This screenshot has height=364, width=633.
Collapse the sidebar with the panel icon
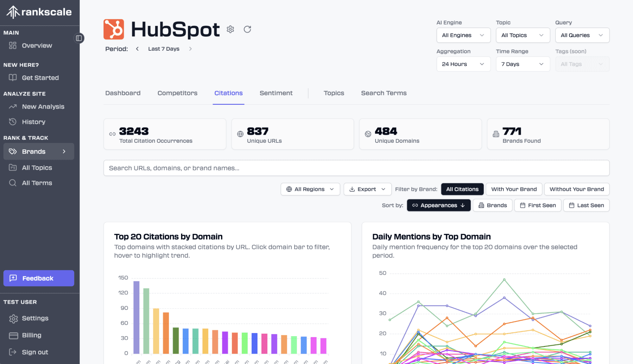click(79, 38)
